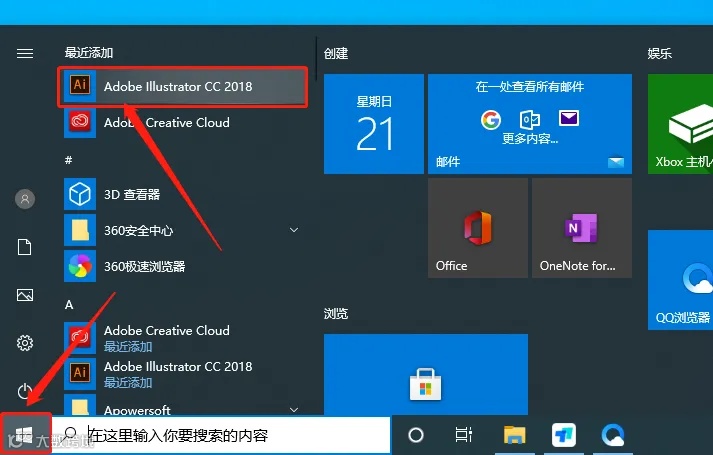
Task: Expand the Apowersoft folder chevron
Action: (x=294, y=410)
